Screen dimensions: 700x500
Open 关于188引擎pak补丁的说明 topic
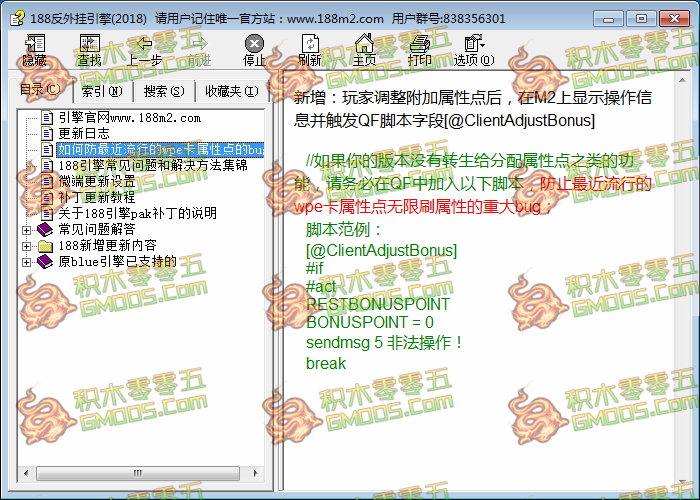(138, 213)
